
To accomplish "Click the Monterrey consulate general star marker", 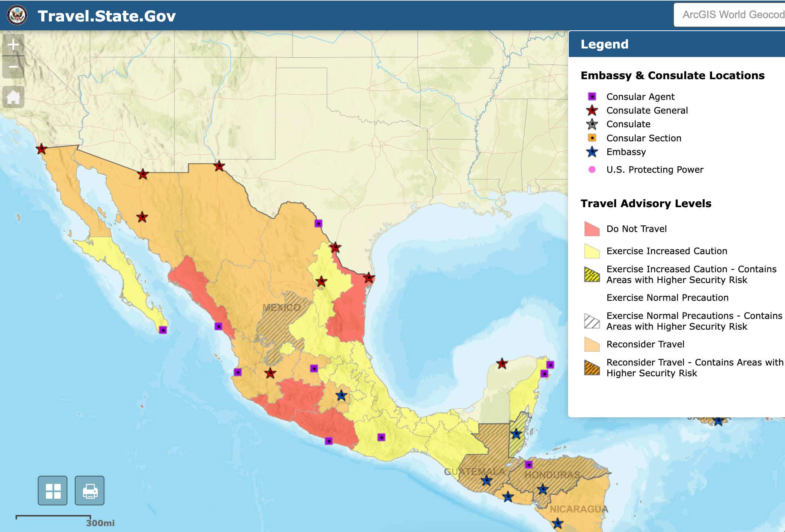I will click(321, 282).
